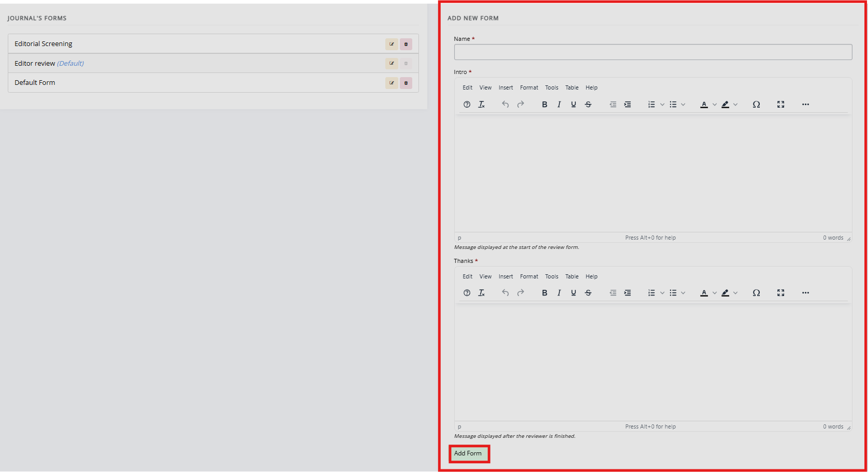868x472 pixels.
Task: Apply bold in the Thanks editor
Action: tap(544, 293)
